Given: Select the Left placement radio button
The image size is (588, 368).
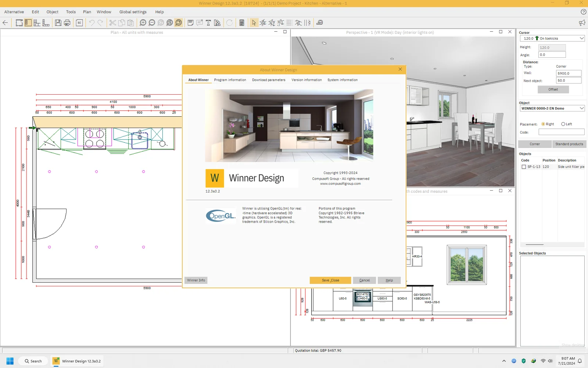Looking at the screenshot, I should point(563,124).
